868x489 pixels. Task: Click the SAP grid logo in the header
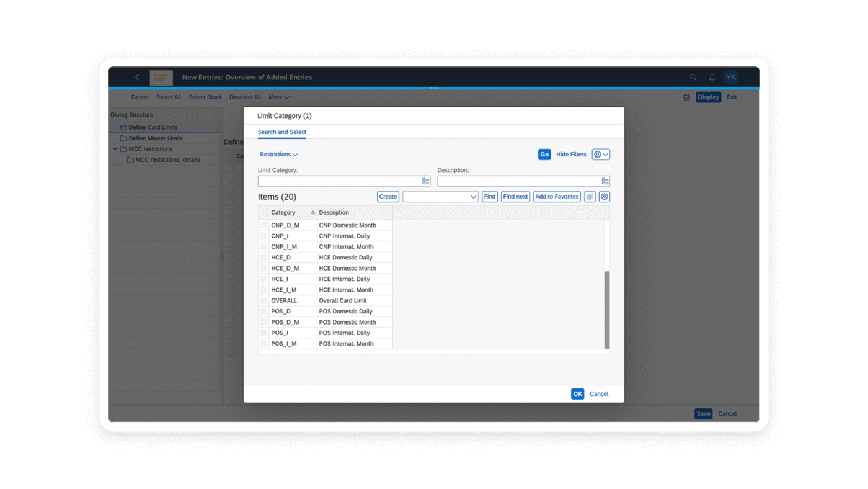[161, 77]
